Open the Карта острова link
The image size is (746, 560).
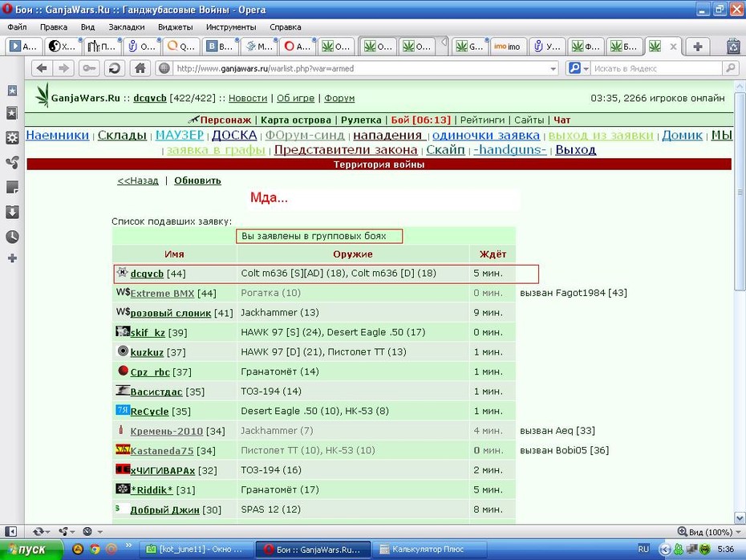pos(296,120)
